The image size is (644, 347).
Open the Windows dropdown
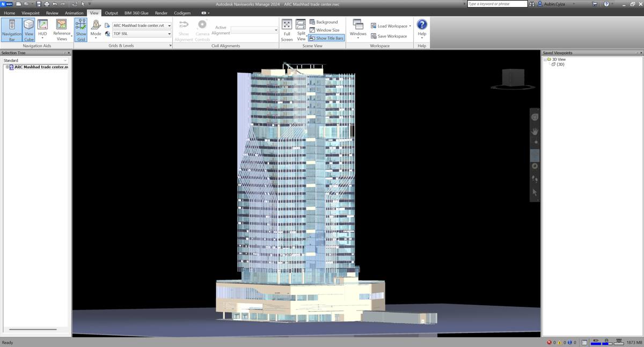coord(358,29)
